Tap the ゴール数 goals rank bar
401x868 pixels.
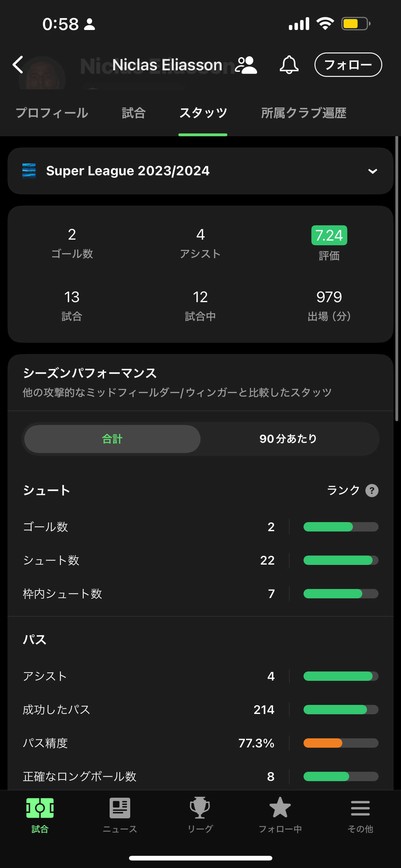[x=341, y=527]
